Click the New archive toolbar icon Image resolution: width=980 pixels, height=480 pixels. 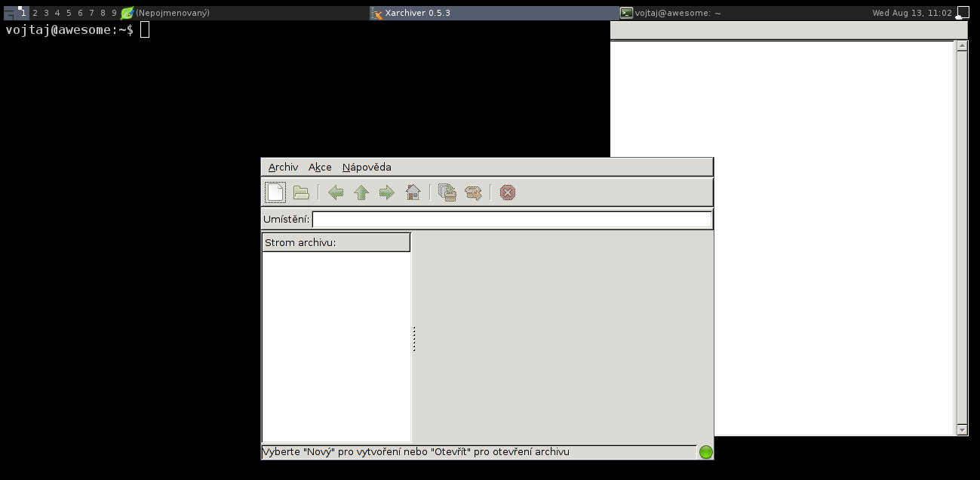pyautogui.click(x=275, y=192)
